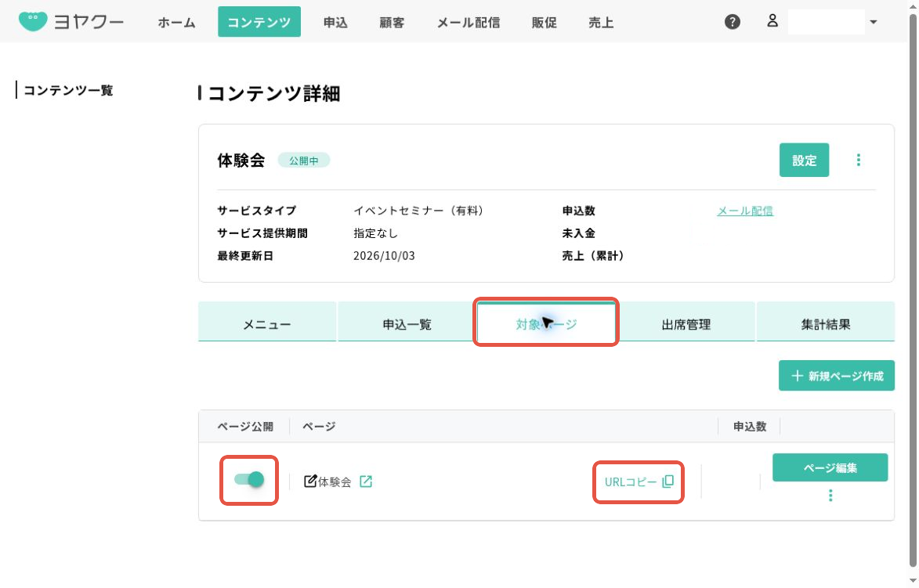Screen dimensions: 919x588
Task: Open the 顧客 menu
Action: pos(392,22)
